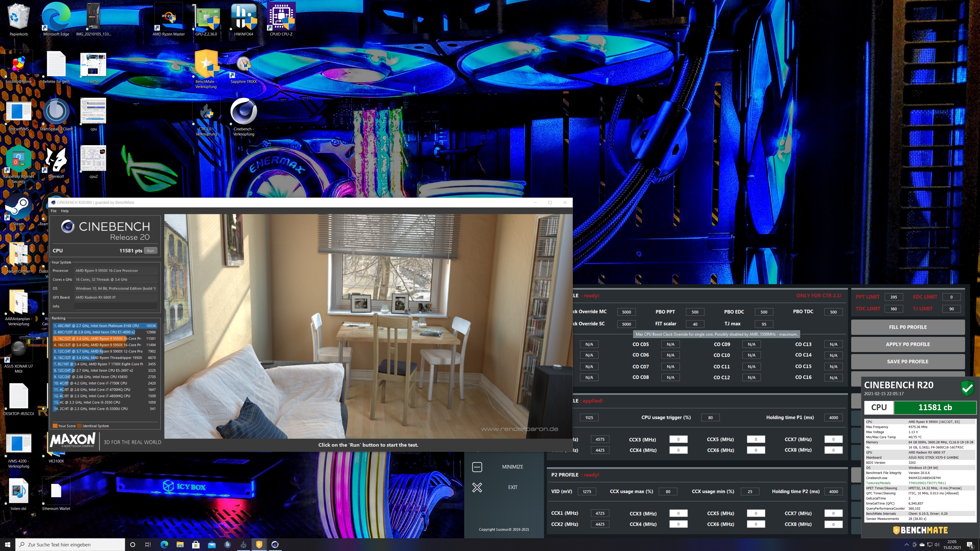Click the BenchMate shield icon in taskbar
The image size is (980, 551).
259,545
